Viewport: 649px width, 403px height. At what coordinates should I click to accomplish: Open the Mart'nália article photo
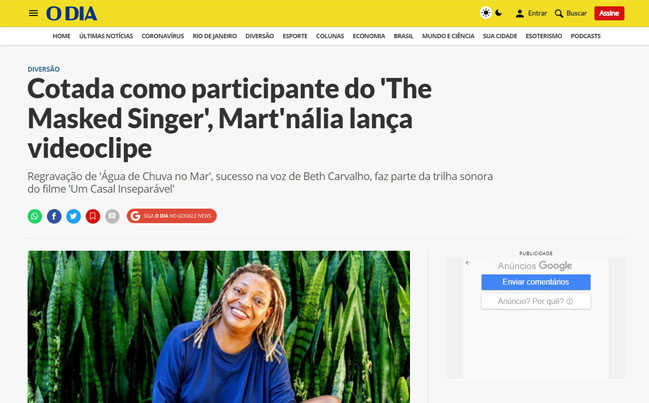tap(219, 327)
